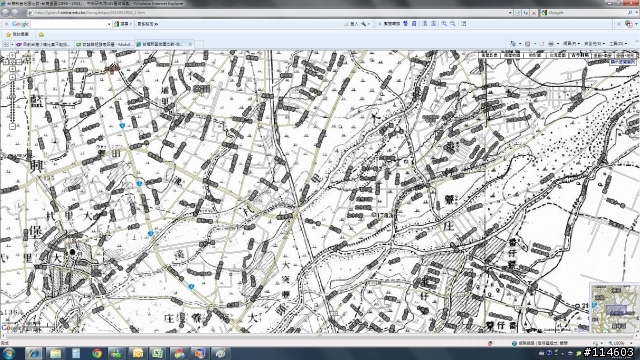Click the magnifier-minus zoom out toolbar icon
Viewport: 640px width, 360px height.
point(453,24)
